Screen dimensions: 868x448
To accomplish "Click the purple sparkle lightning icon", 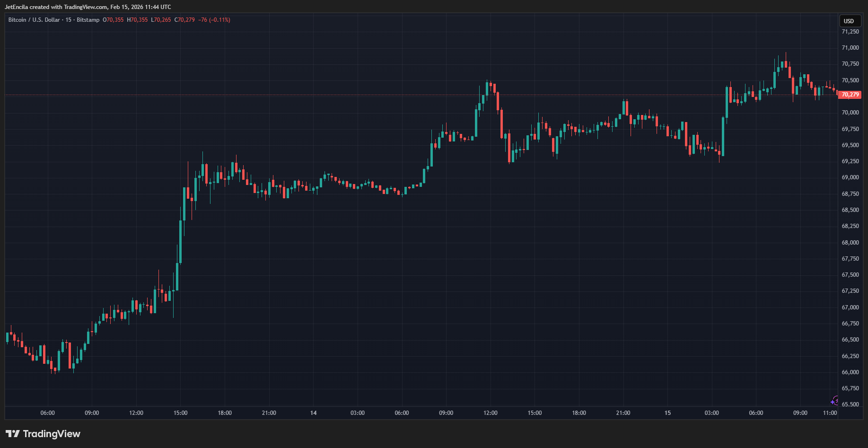I will pos(835,401).
